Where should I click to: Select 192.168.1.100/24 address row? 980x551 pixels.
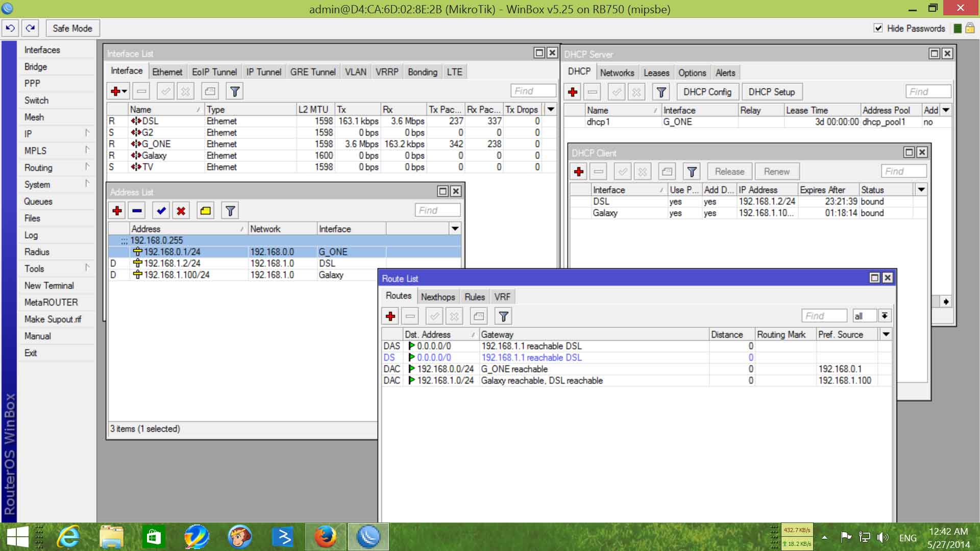tap(243, 275)
